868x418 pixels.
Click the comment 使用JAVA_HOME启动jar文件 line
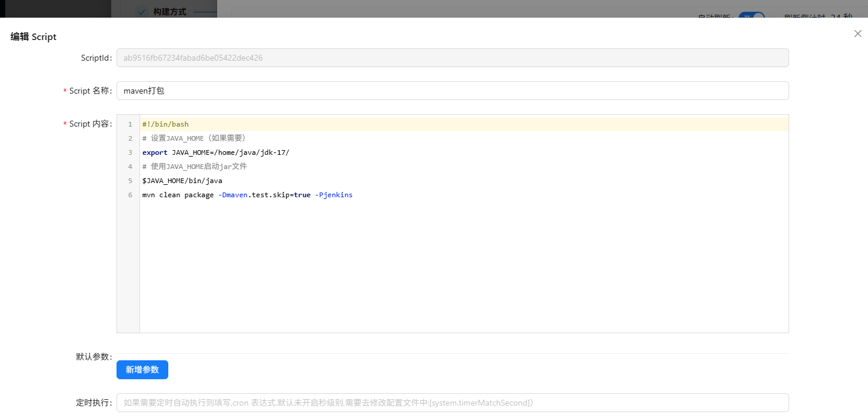pyautogui.click(x=464, y=167)
